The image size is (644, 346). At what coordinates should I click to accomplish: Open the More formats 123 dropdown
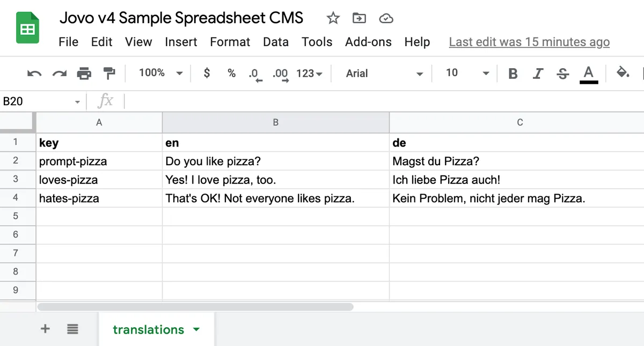click(x=309, y=73)
